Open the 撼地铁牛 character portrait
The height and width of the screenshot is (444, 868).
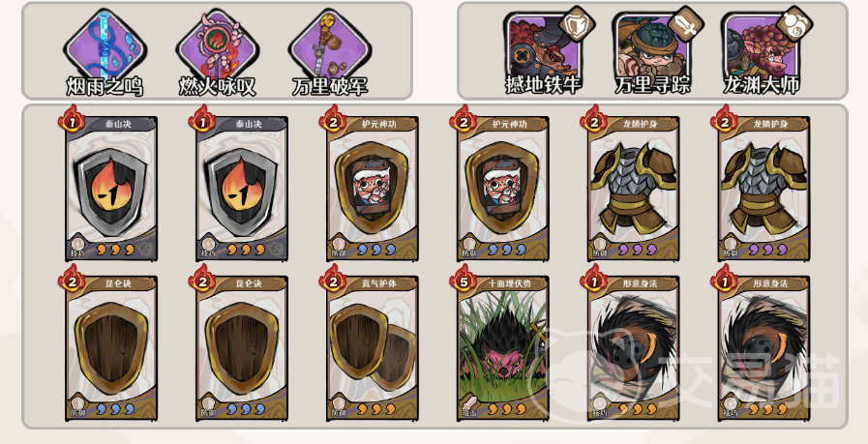pos(543,47)
